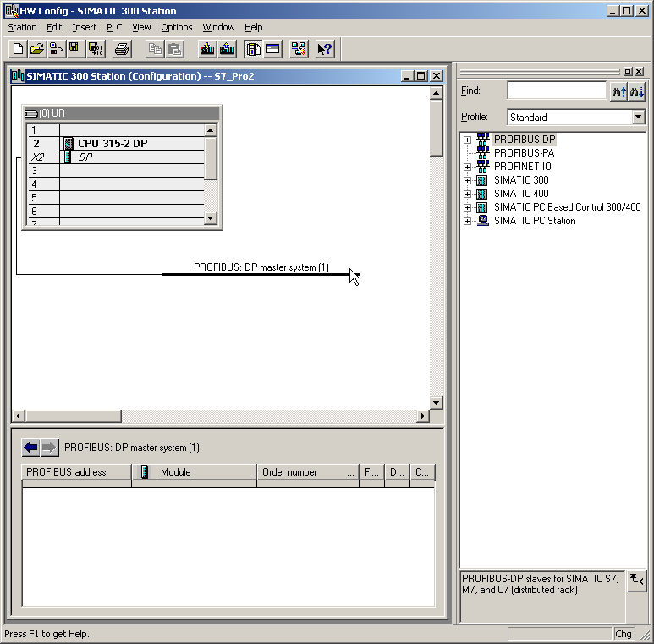This screenshot has height=644, width=654.
Task: Click the Download to Module toolbar icon
Action: (x=207, y=49)
